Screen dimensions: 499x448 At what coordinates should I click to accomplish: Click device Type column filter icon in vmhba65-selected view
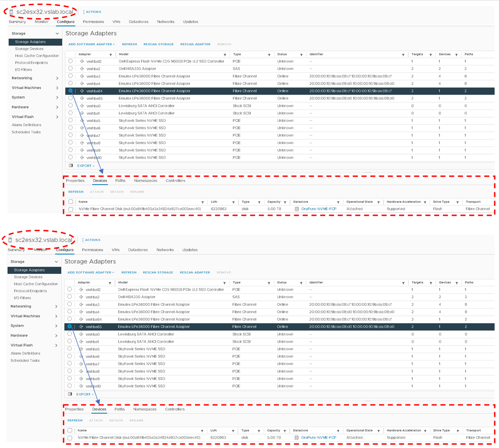[x=259, y=431]
